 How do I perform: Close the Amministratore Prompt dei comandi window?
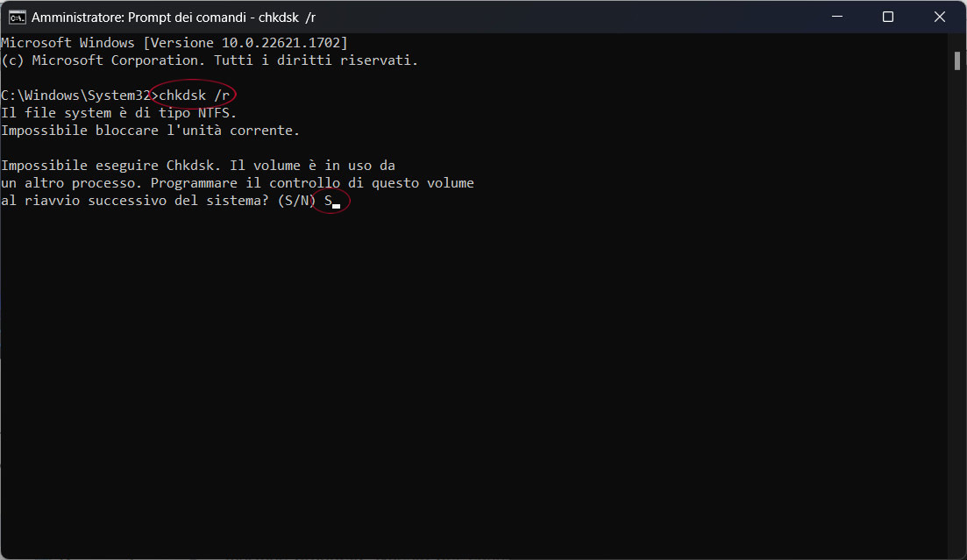(x=939, y=17)
